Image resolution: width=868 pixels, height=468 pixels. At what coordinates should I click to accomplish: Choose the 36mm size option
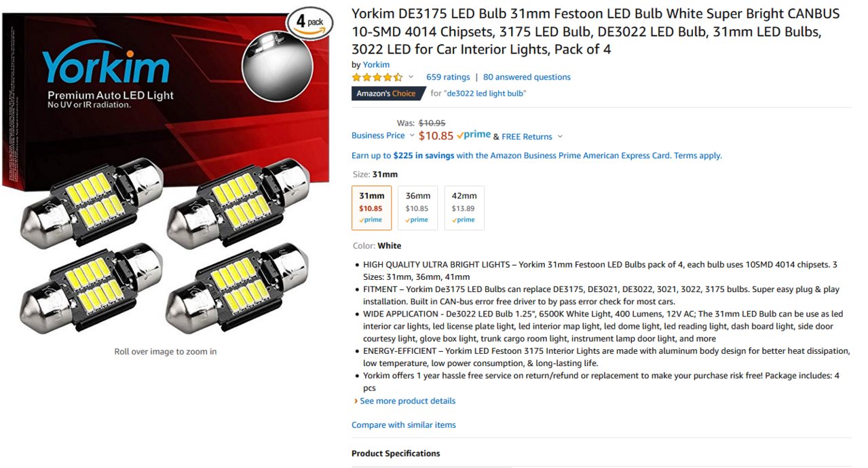417,208
